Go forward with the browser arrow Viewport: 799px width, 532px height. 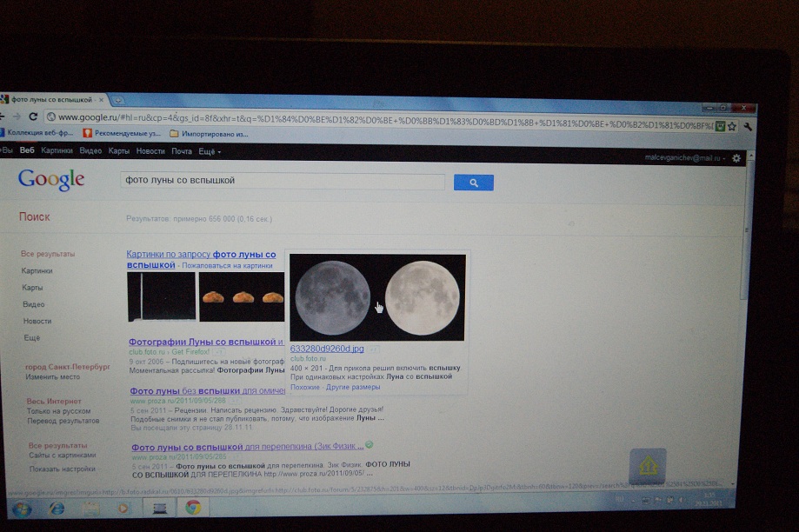pos(17,116)
